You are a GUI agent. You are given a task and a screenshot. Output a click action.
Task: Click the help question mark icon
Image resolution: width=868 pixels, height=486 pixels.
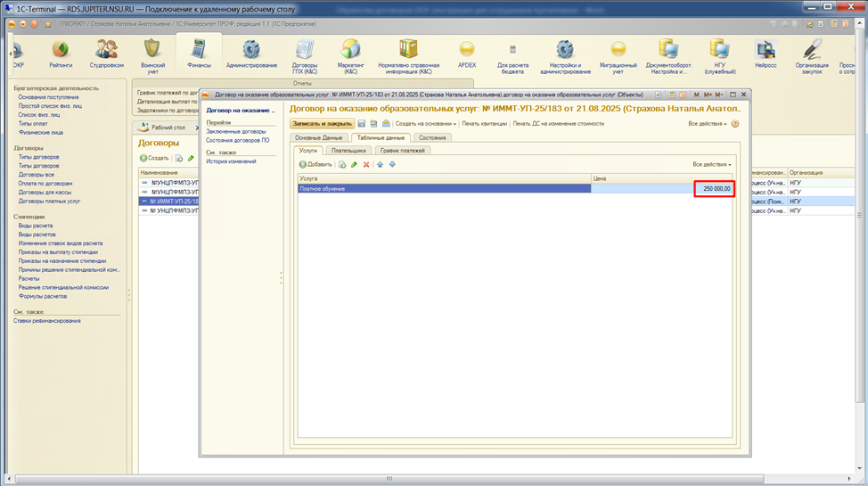pos(735,123)
